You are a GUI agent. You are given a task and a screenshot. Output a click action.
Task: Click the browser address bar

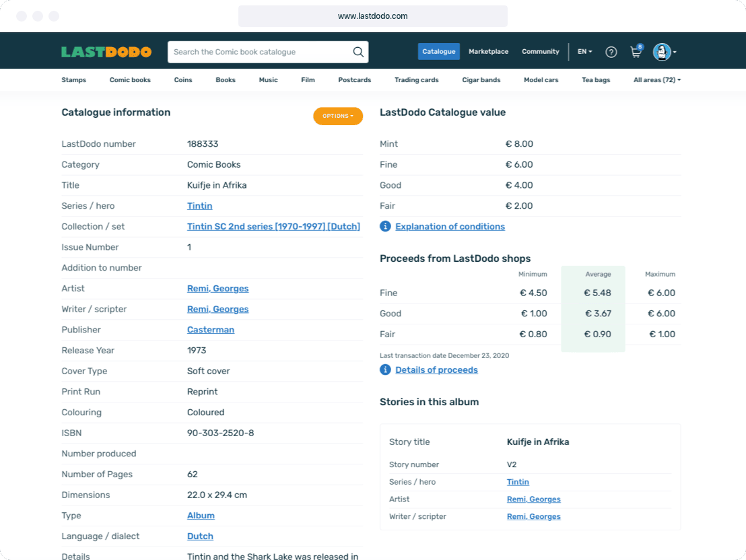click(372, 16)
